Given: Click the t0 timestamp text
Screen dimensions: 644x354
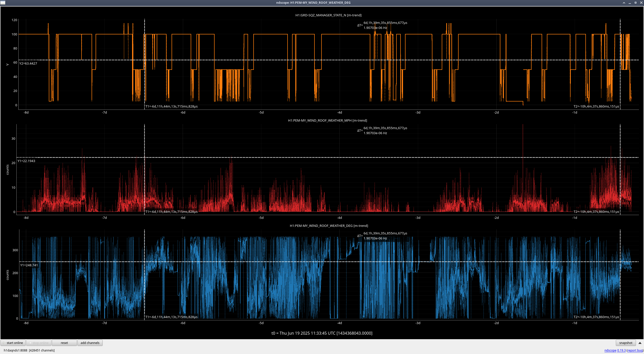Looking at the screenshot, I should (x=322, y=333).
